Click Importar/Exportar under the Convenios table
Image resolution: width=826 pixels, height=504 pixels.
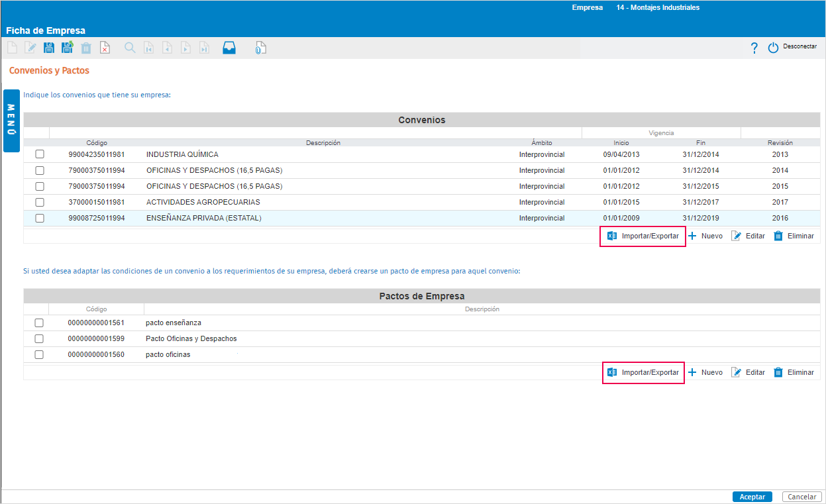(643, 236)
